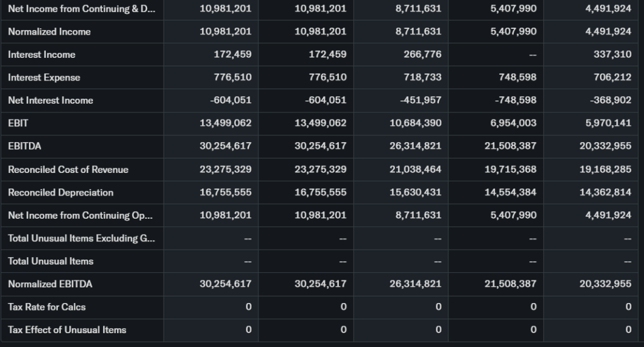Click the Reconciled Depreciation row label

(x=61, y=192)
